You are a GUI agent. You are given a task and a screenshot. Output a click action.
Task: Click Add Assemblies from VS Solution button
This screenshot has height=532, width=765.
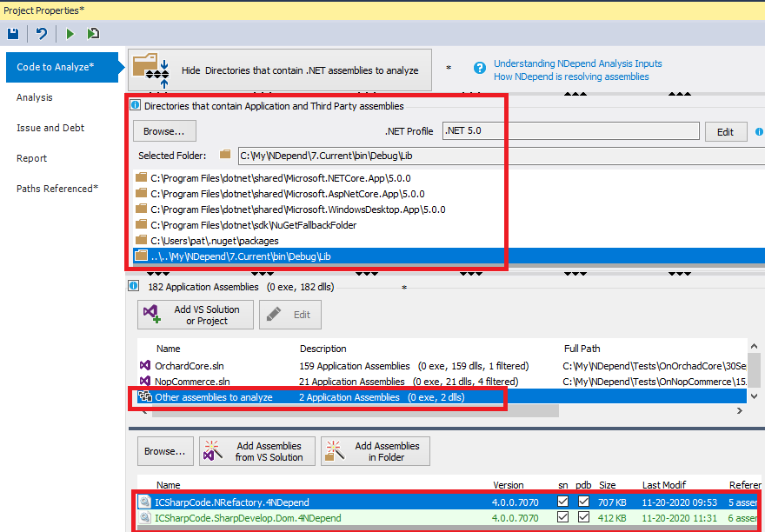tap(257, 451)
